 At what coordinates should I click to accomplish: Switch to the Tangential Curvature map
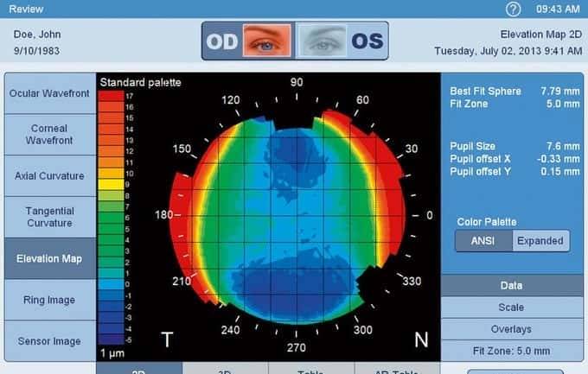(50, 217)
